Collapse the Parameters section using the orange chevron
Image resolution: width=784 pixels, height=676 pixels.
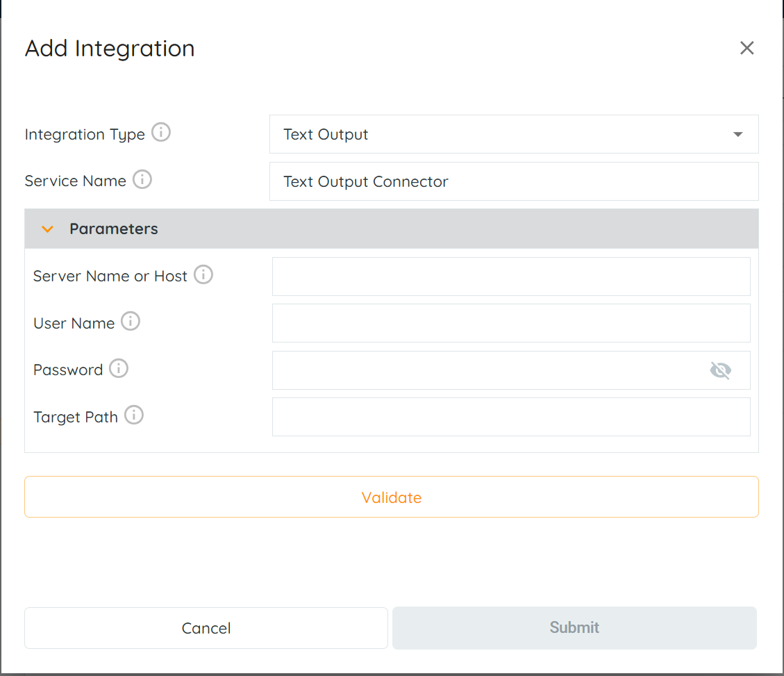[47, 229]
